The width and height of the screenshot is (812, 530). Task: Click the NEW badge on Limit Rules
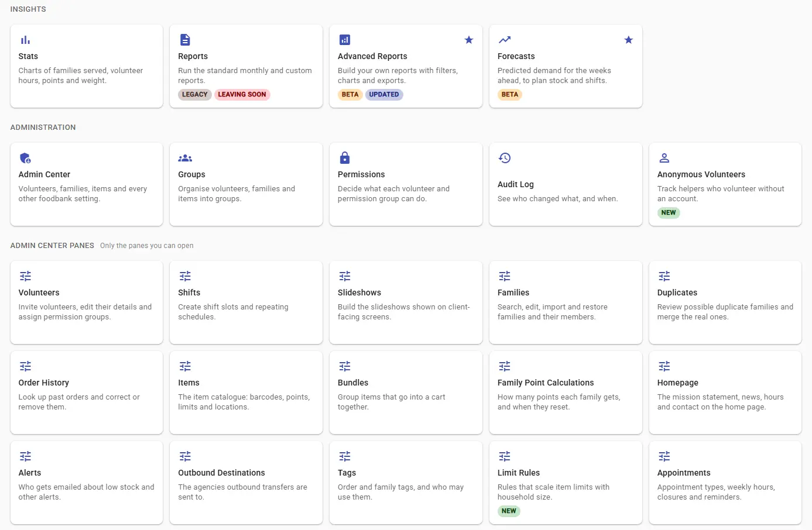click(x=509, y=511)
